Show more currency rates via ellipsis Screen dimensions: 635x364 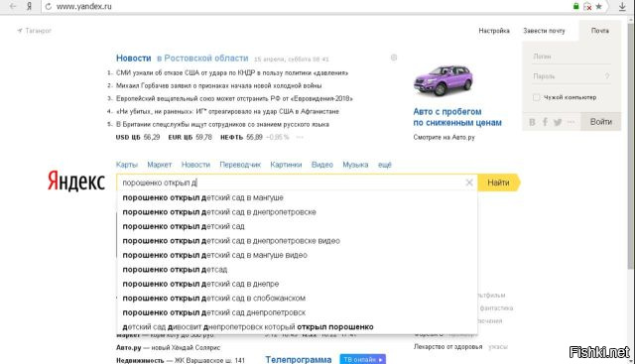pos(300,137)
